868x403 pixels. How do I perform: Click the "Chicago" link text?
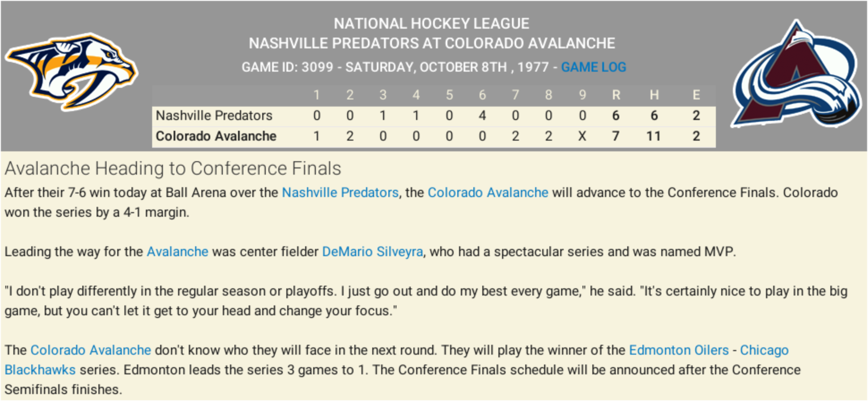click(x=764, y=350)
